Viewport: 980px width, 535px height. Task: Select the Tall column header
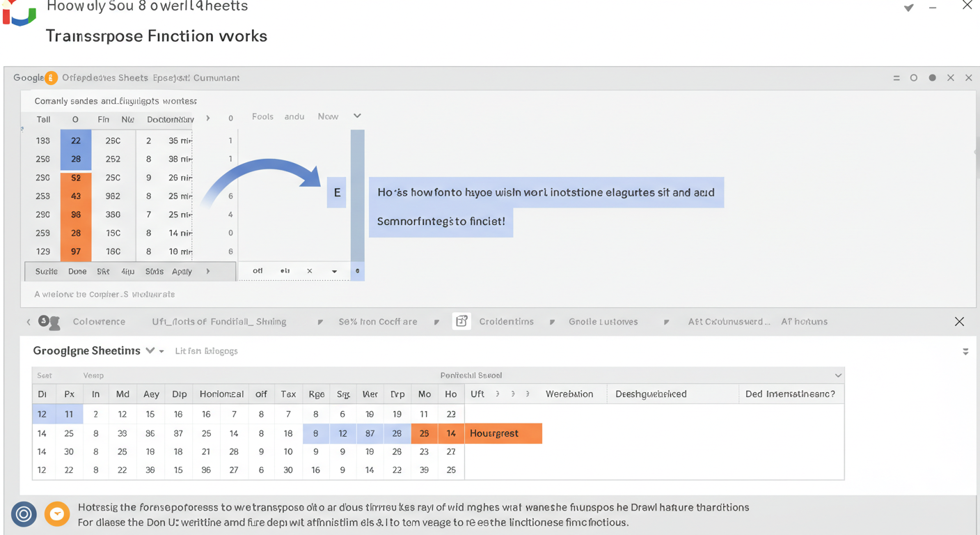click(43, 120)
